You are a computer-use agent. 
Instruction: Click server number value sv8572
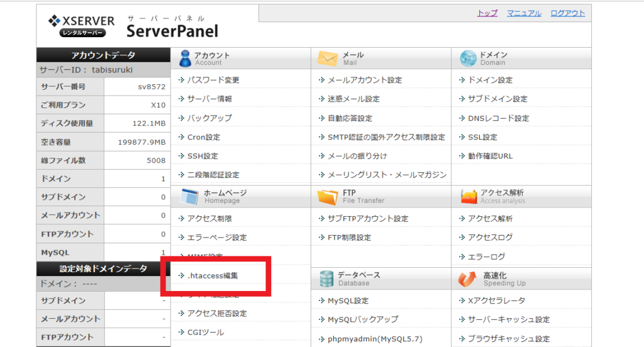(152, 87)
